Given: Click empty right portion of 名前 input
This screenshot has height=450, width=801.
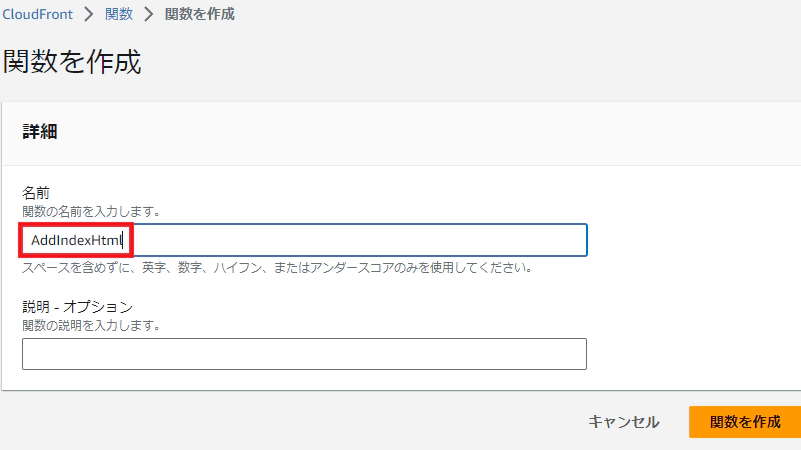Looking at the screenshot, I should click(400, 240).
